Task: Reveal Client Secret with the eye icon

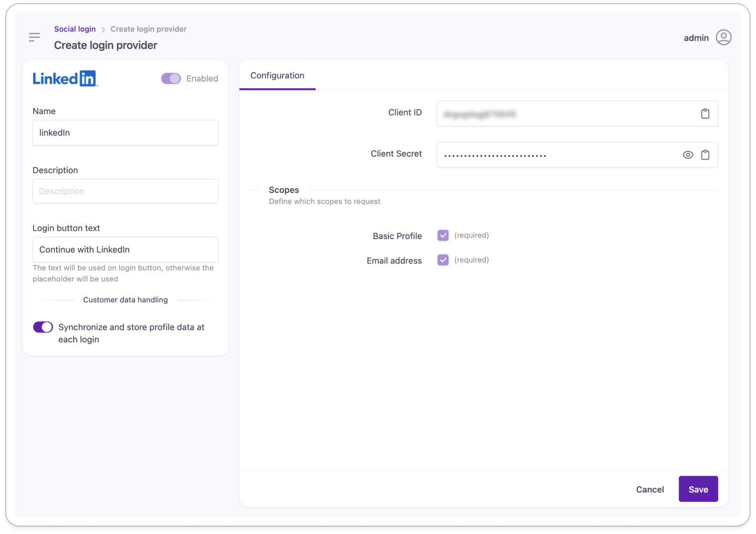Action: coord(688,155)
